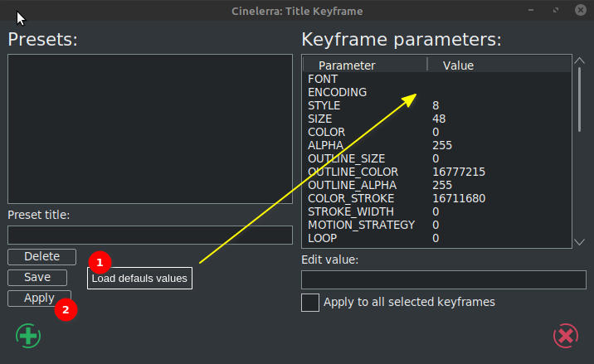Click the Preset title text field
594x364 pixels.
(150, 235)
